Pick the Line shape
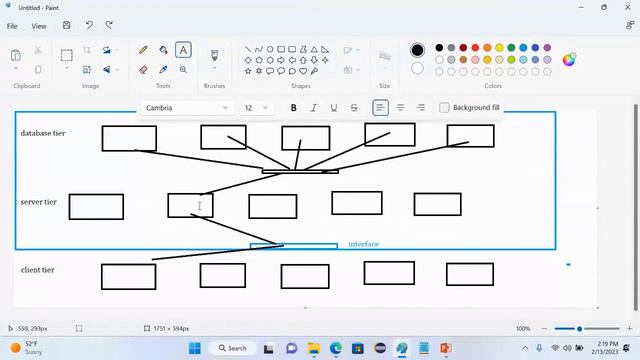 click(248, 49)
